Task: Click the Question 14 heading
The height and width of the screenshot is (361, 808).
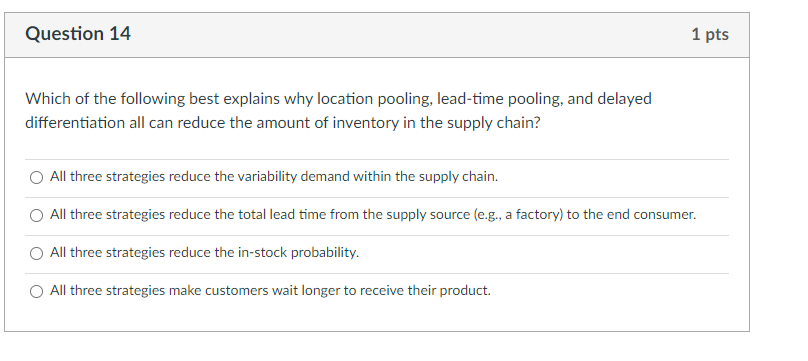Action: pyautogui.click(x=78, y=34)
